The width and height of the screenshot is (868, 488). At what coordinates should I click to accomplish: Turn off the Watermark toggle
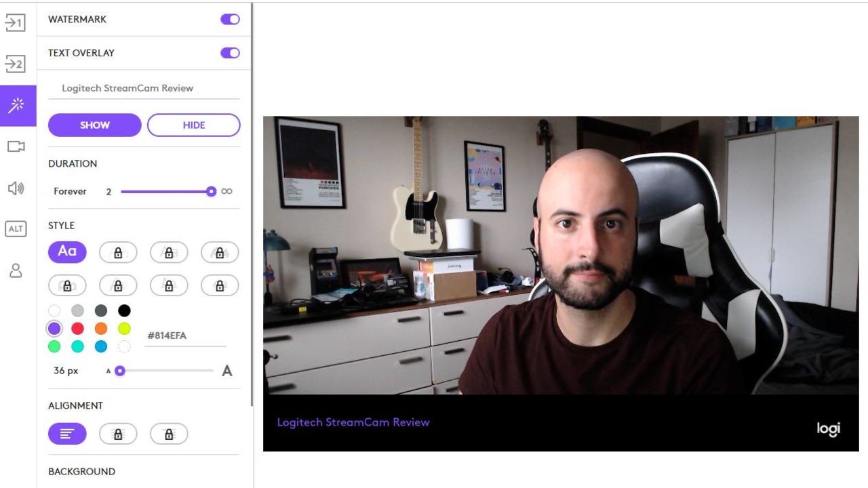231,19
